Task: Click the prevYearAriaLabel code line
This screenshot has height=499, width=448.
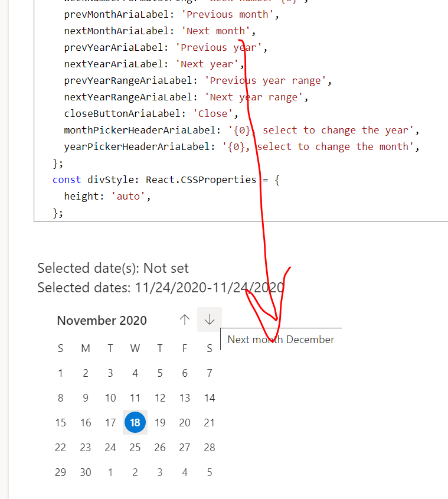Action: [165, 48]
